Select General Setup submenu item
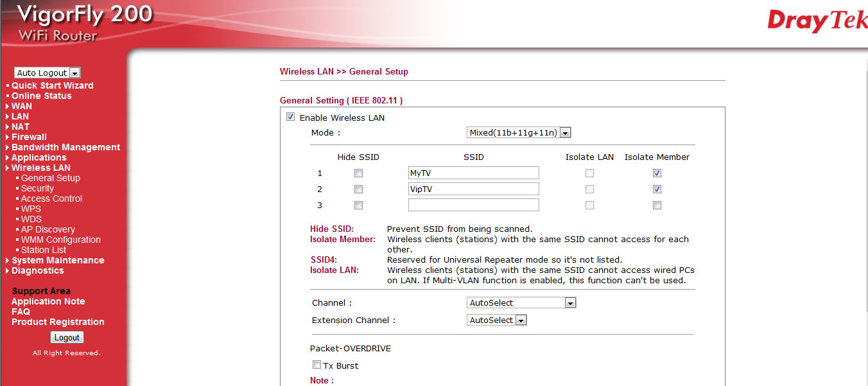Screen dimensions: 868x386 50,178
